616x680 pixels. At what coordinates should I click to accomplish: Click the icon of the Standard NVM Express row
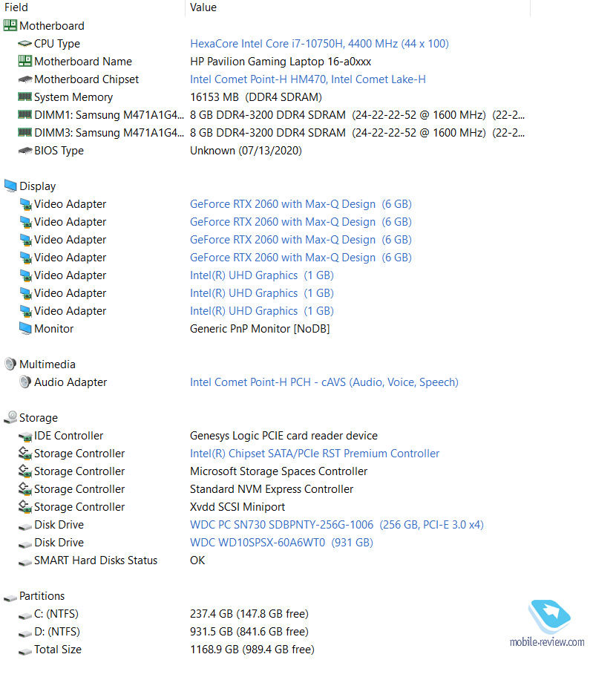coord(25,488)
